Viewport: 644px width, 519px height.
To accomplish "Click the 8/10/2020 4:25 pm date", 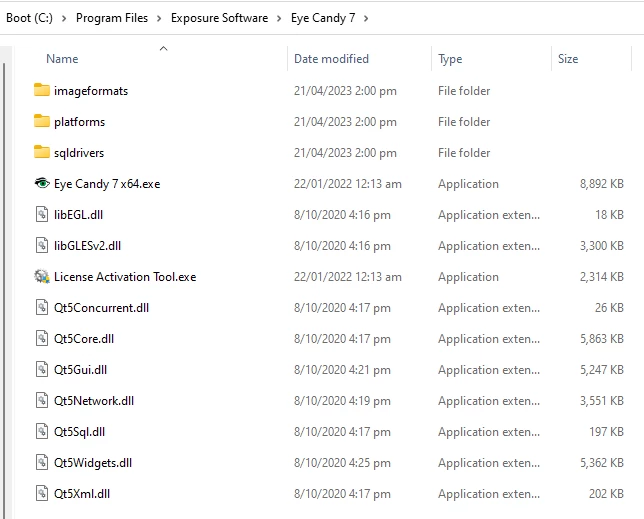I will tap(342, 463).
